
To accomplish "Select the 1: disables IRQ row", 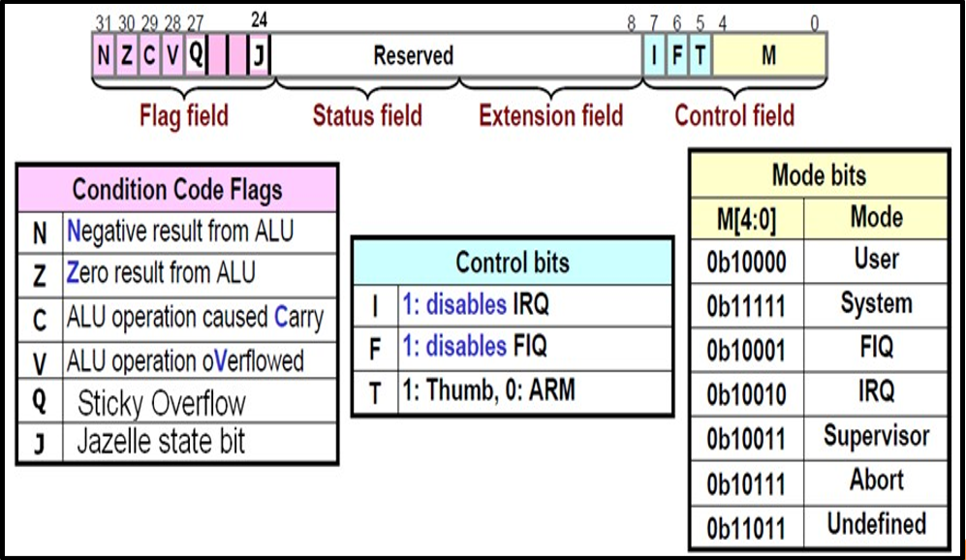I will [x=512, y=305].
